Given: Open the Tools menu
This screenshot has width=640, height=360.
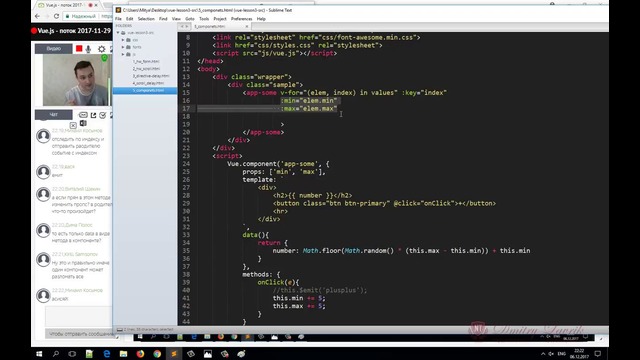Looking at the screenshot, I should coord(204,19).
